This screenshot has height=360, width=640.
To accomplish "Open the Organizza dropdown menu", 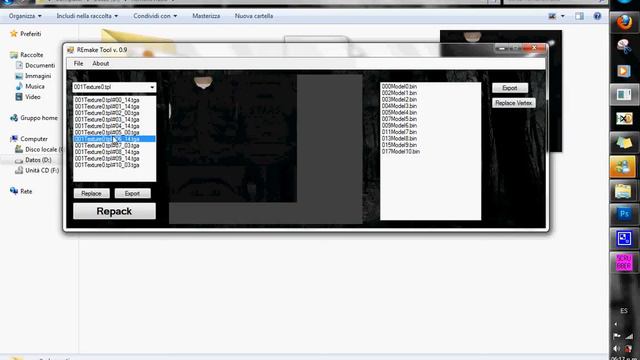I will coord(25,16).
